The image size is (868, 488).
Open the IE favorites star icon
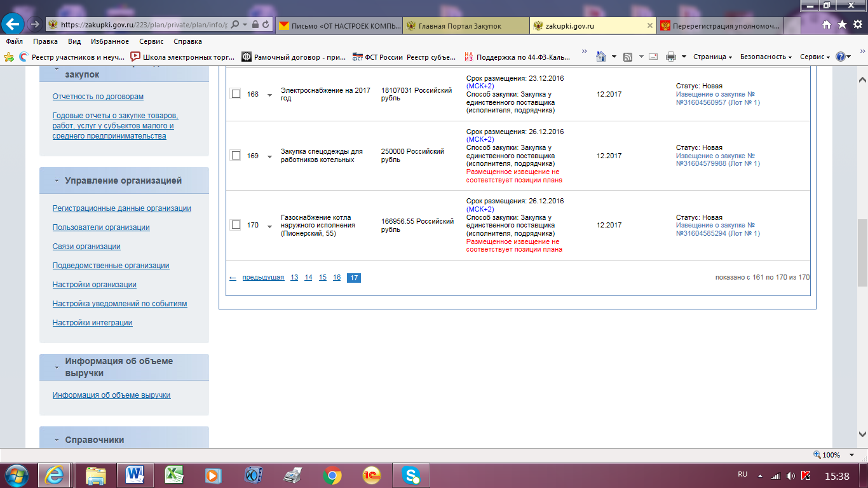[x=842, y=25]
